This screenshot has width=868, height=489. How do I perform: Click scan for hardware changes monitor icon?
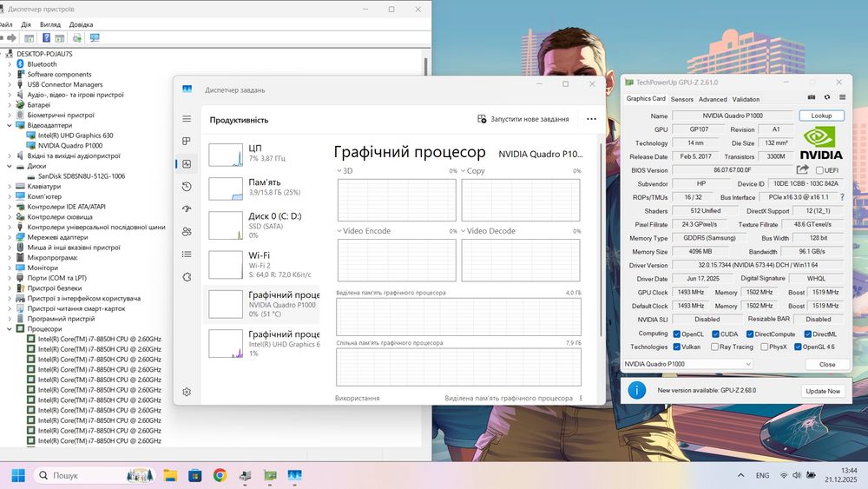pos(95,37)
